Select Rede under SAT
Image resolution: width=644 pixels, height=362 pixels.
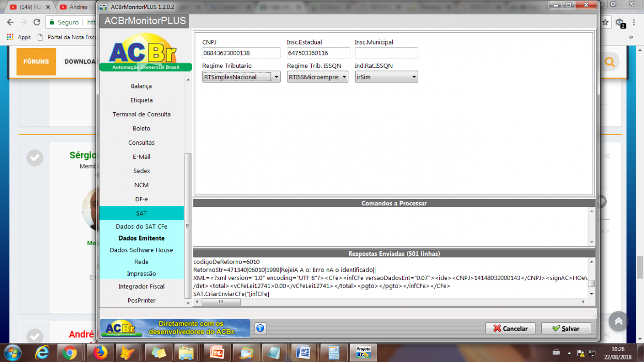coord(142,262)
